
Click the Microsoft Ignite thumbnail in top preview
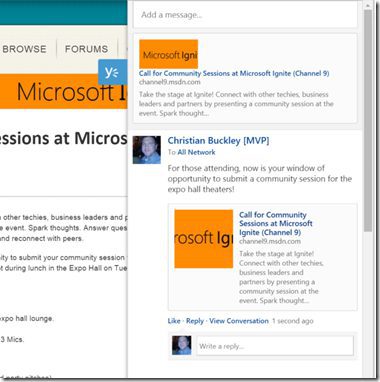[x=169, y=54]
